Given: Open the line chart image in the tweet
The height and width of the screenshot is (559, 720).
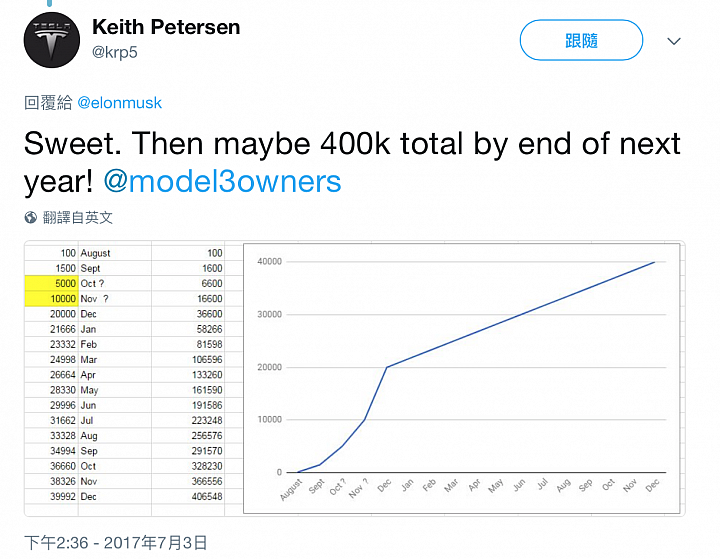Looking at the screenshot, I should click(461, 378).
